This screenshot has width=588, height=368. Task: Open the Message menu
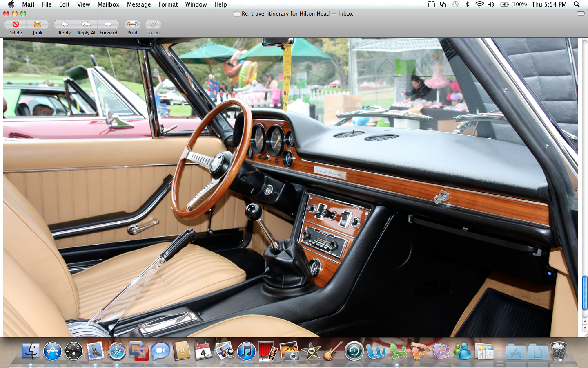139,4
